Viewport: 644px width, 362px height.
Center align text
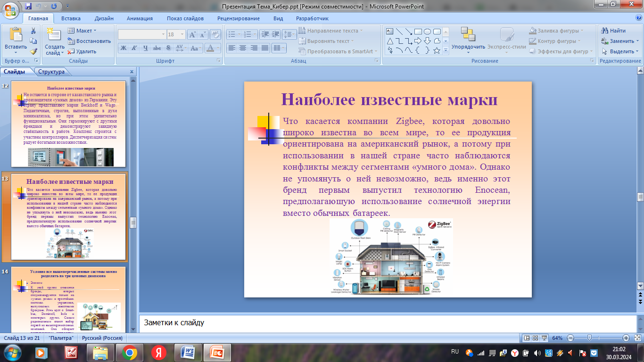click(243, 48)
